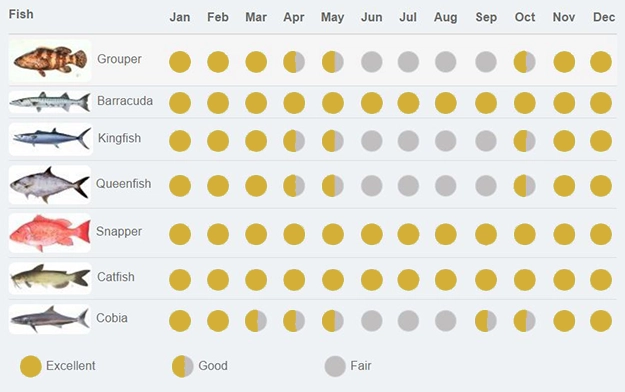Select the red Snapper image
The width and height of the screenshot is (625, 392).
point(50,233)
